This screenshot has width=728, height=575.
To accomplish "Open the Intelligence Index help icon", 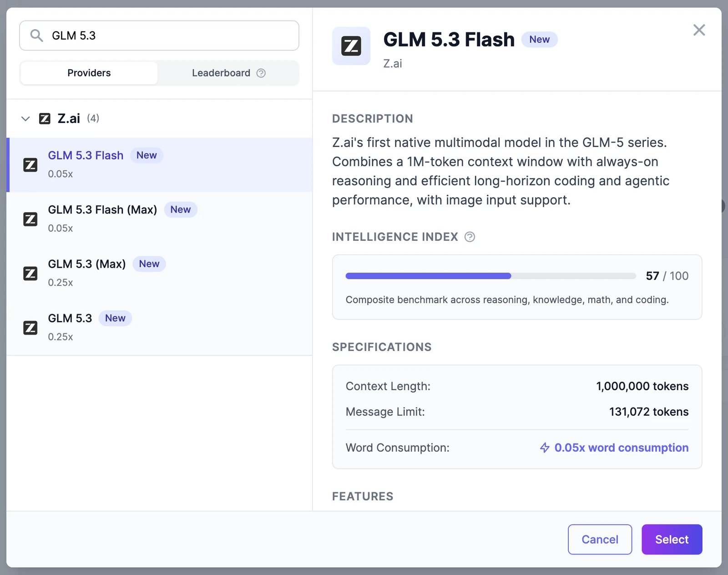I will click(470, 237).
